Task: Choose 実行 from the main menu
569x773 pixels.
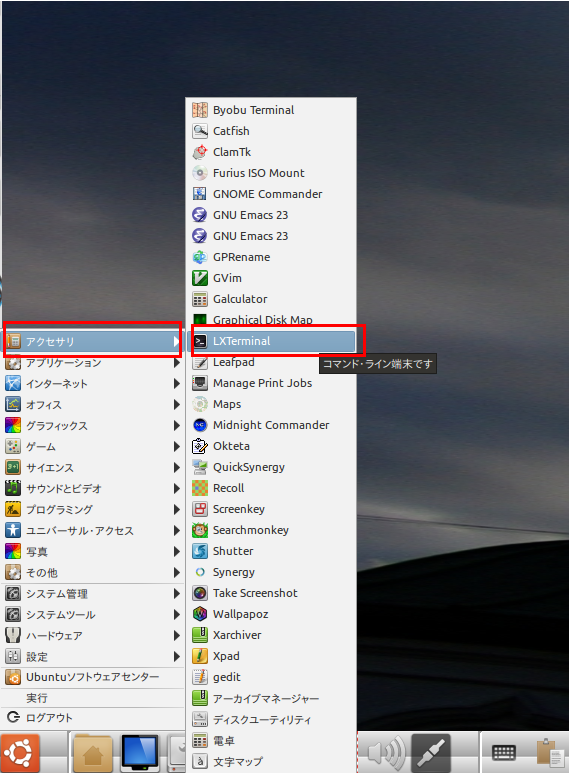Action: pos(93,698)
